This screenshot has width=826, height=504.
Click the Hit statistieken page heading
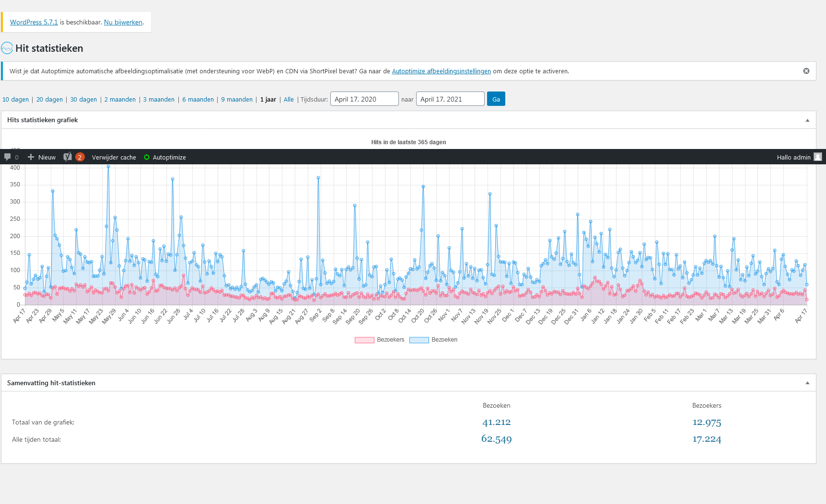point(49,48)
